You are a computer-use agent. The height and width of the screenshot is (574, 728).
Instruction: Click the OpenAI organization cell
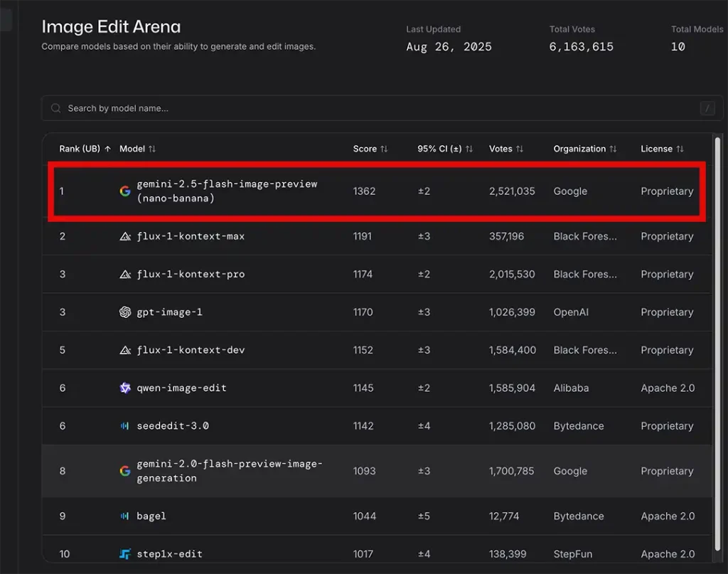pos(571,312)
